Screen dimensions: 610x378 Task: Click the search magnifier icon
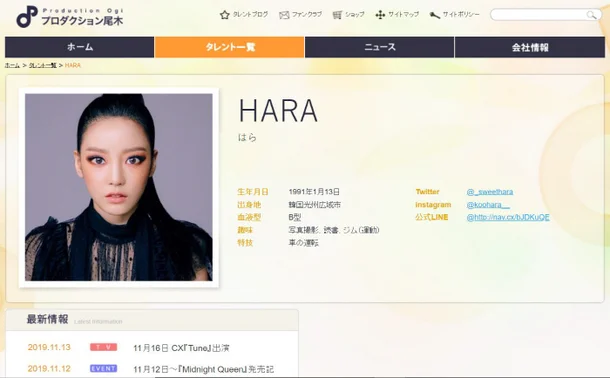tap(591, 15)
